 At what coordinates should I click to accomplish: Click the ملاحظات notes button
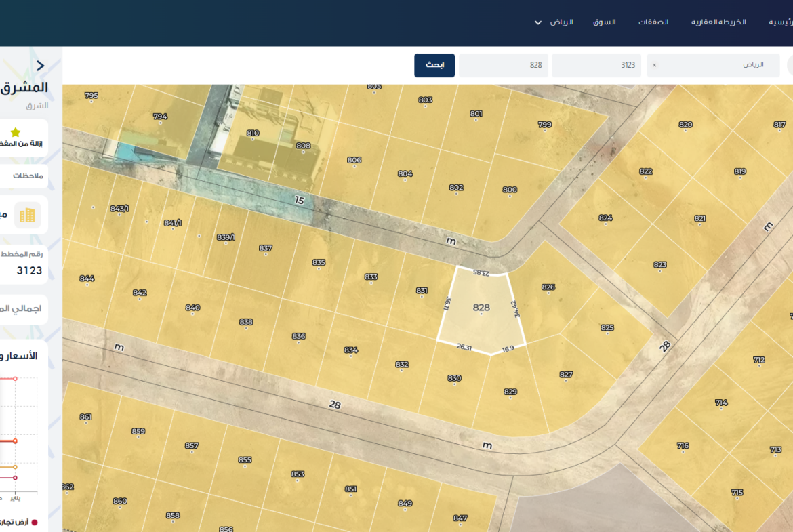[x=28, y=176]
